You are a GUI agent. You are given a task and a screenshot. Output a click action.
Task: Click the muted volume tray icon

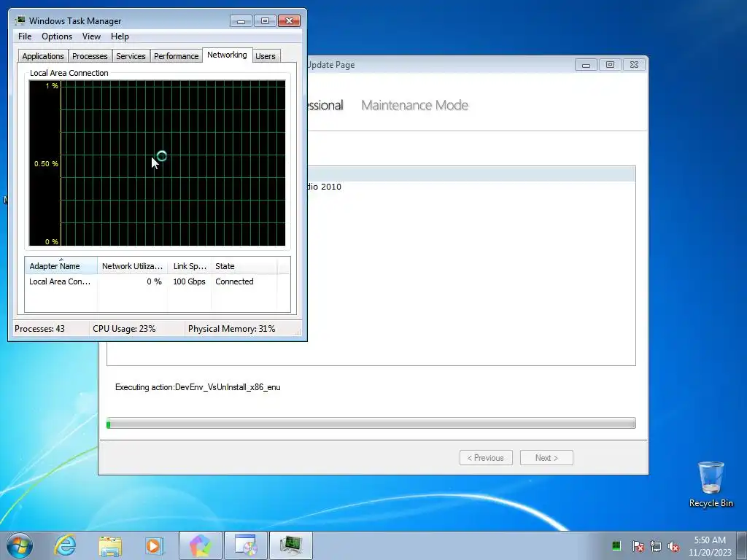(x=673, y=546)
